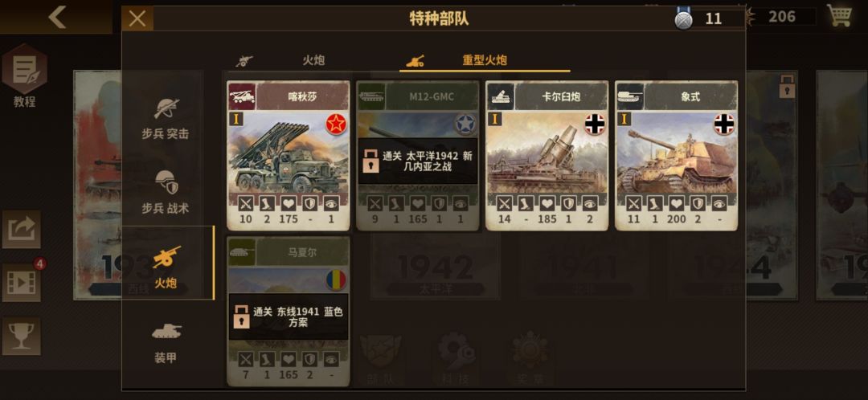Image resolution: width=868 pixels, height=400 pixels.
Task: Open the shopping cart store icon
Action: (x=839, y=15)
